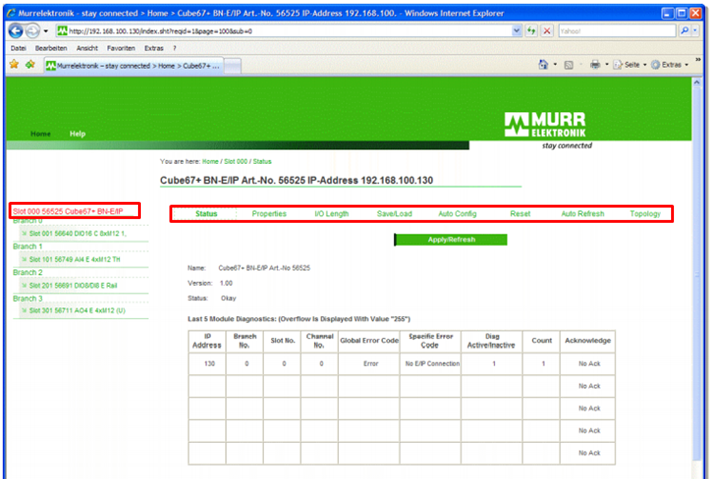Open the ? help menu
712x479 pixels.
coord(174,48)
